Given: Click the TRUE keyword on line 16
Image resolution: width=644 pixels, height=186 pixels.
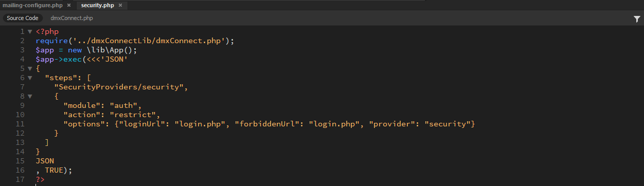Looking at the screenshot, I should (54, 171).
